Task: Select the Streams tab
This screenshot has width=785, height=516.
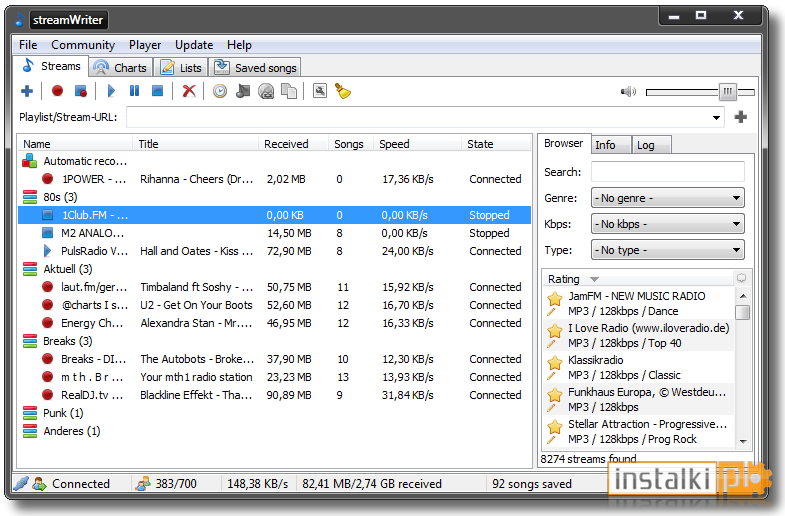Action: 51,66
